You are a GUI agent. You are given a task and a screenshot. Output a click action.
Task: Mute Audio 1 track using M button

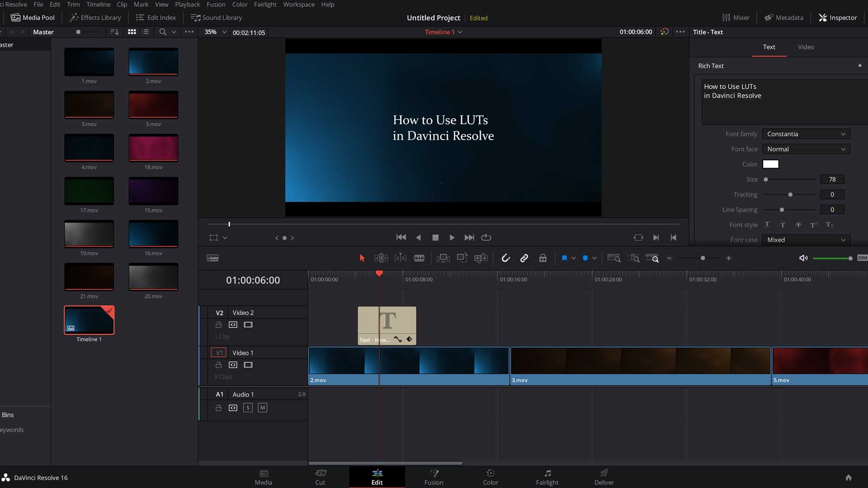coord(262,408)
